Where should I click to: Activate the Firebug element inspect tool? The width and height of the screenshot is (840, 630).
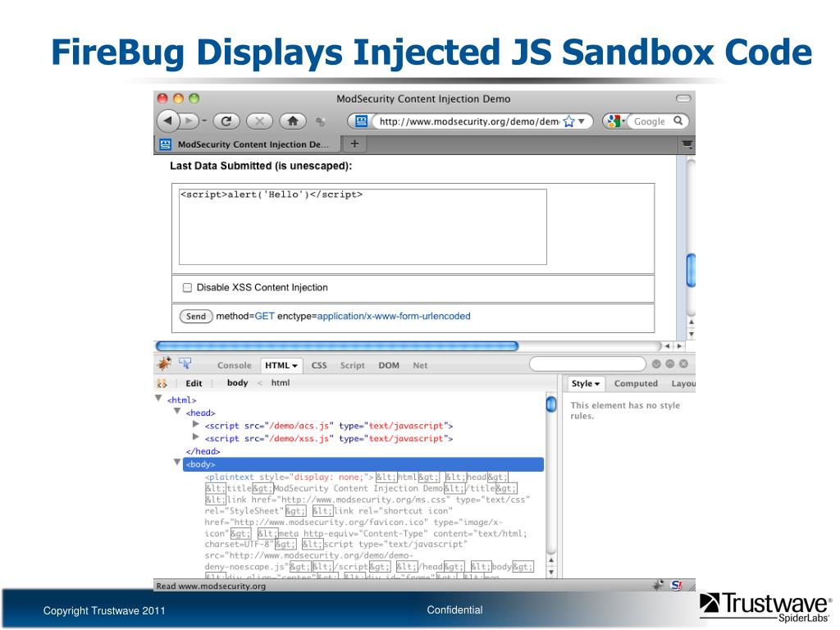point(185,363)
